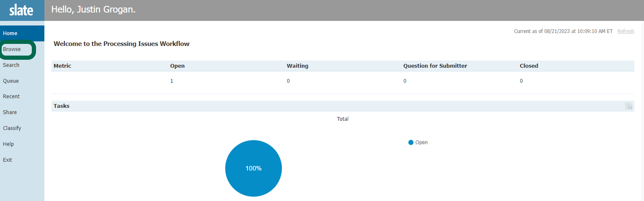Click the slate logo
This screenshot has width=644, height=201.
21,10
